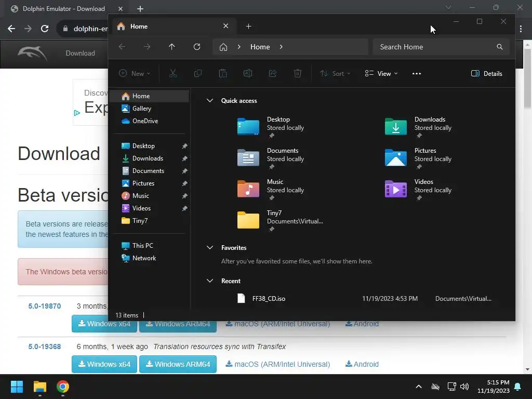Open a new Chrome tab
This screenshot has height=399, width=532.
[x=140, y=9]
